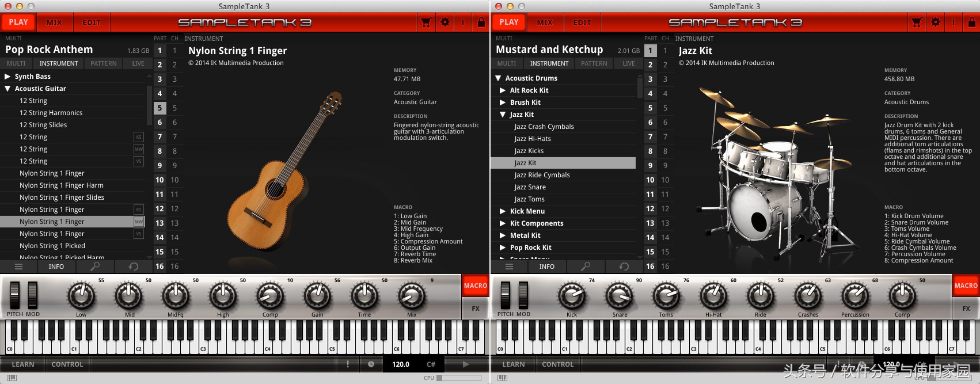Viewport: 980px width, 384px height.
Task: Click the VS badge on Nylon String 1 Finger
Action: [139, 234]
